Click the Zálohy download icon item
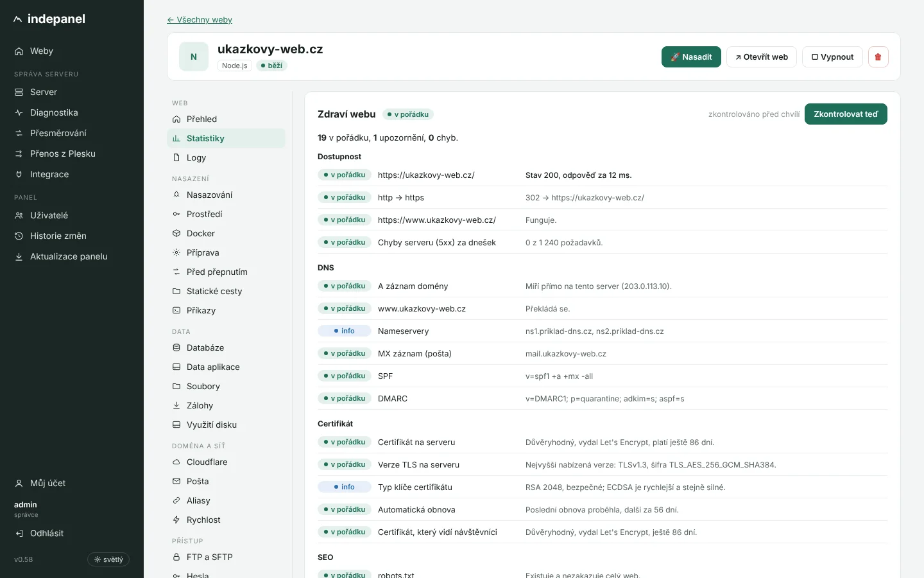924x578 pixels. (176, 405)
